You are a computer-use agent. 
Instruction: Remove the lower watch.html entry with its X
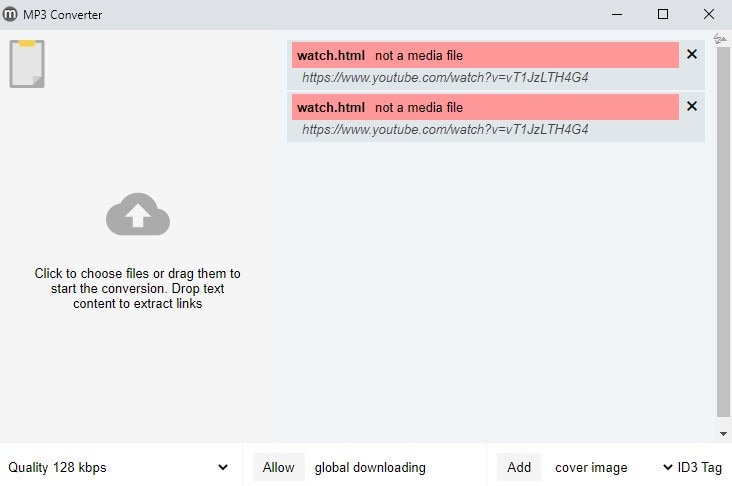692,106
